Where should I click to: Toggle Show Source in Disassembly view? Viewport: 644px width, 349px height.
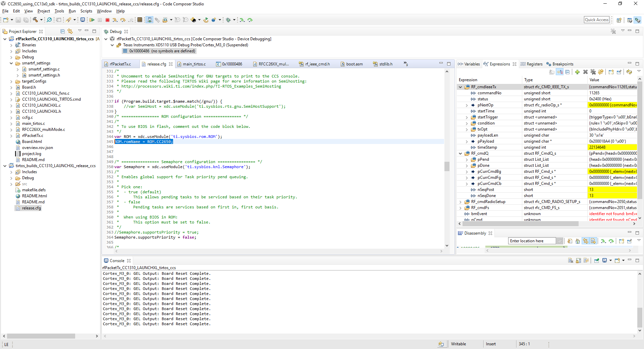(x=593, y=241)
